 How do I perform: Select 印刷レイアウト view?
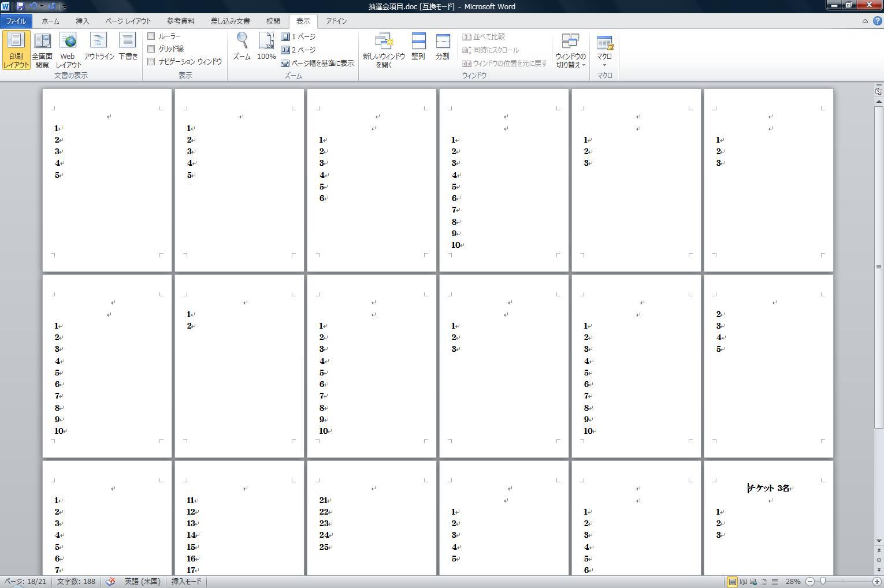tap(16, 50)
